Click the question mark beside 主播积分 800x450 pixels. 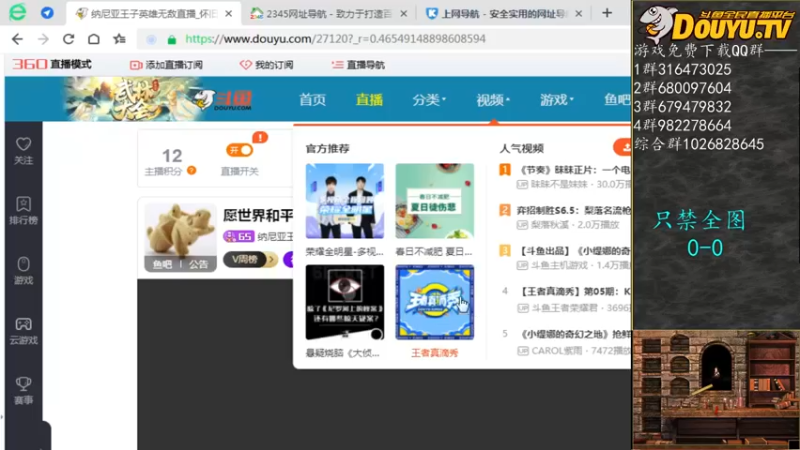192,170
